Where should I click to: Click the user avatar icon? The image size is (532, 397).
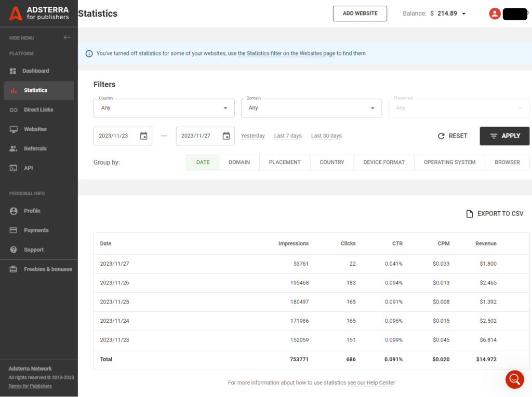click(494, 13)
